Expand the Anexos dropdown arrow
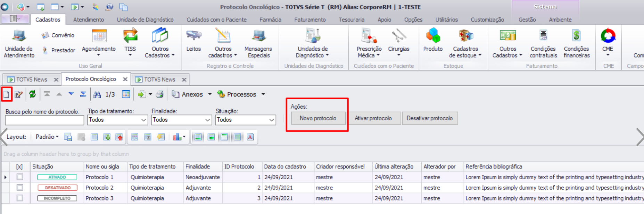 click(x=210, y=94)
